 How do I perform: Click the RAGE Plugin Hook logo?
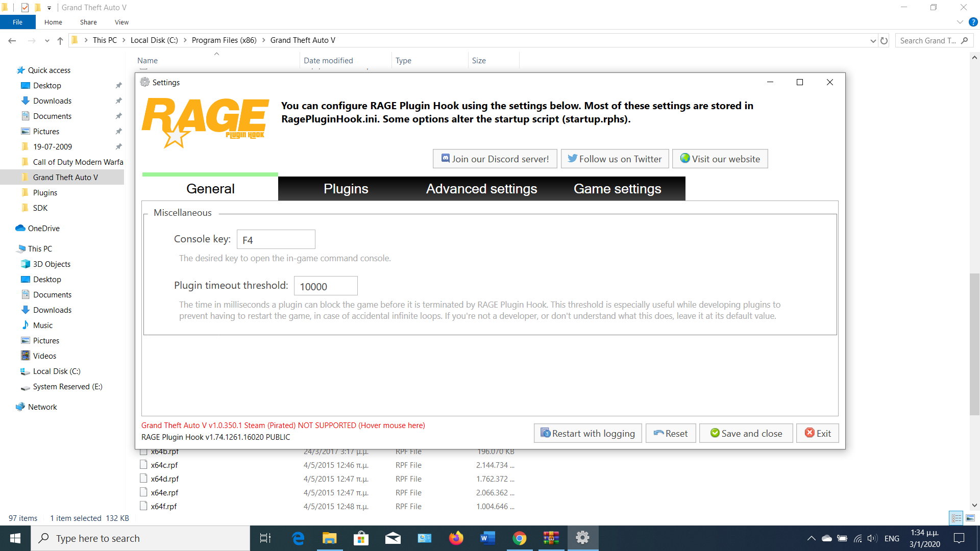click(205, 121)
